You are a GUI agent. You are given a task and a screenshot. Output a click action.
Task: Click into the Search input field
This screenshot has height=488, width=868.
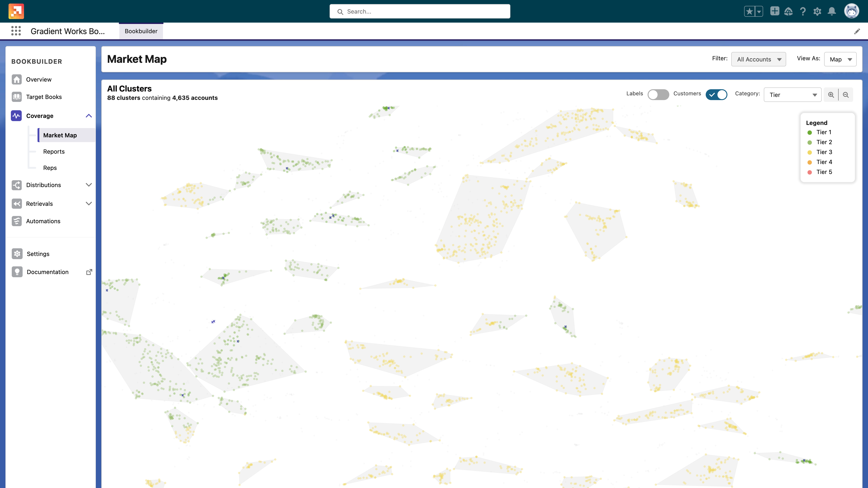[x=420, y=12]
